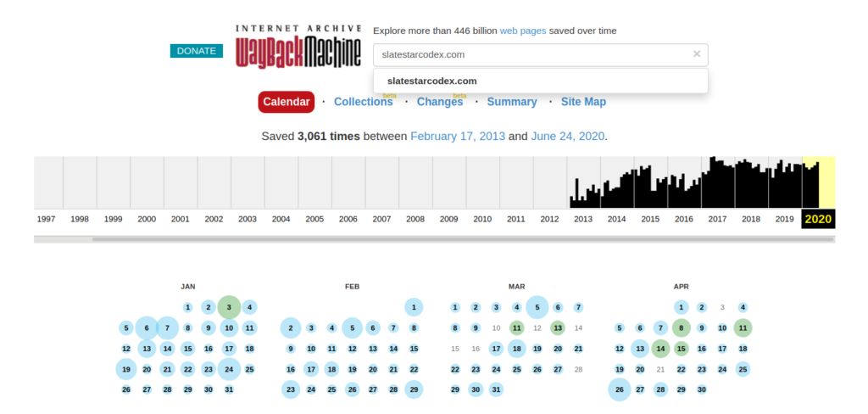The image size is (868, 414).
Task: Open February 5 snapshot
Action: pos(352,328)
